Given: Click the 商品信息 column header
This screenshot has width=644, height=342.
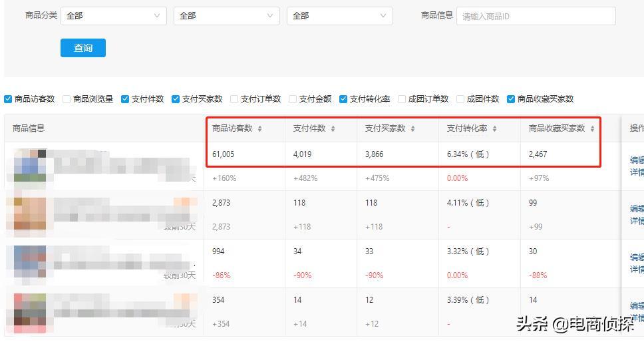Looking at the screenshot, I should pos(29,128).
